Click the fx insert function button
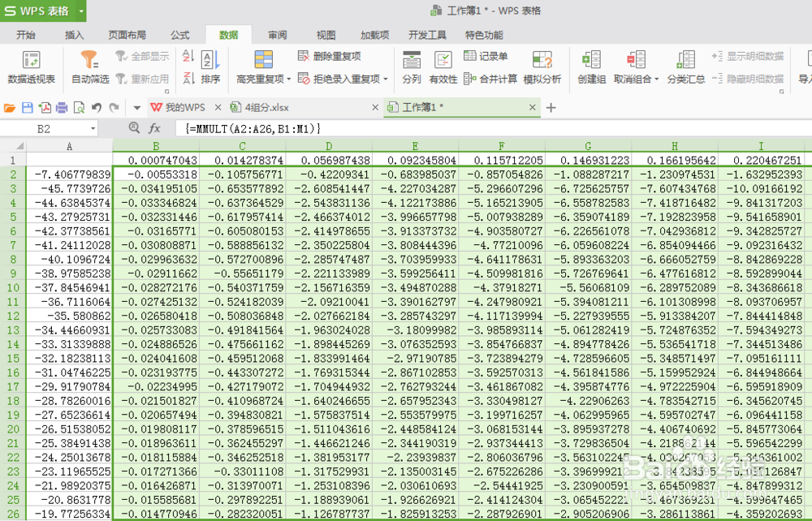Viewport: 812px width, 521px height. pos(155,128)
